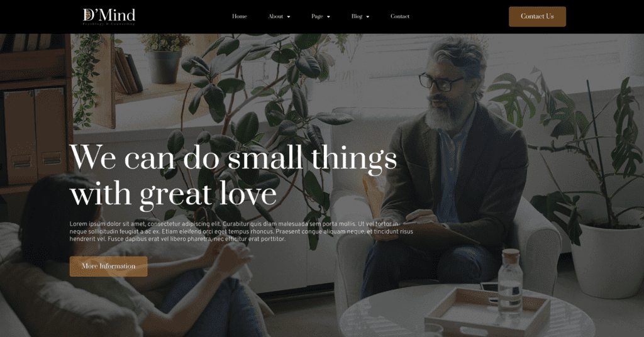Viewport: 644px width, 337px height.
Task: Click the heading line 'We can do small things'
Action: [x=233, y=158]
